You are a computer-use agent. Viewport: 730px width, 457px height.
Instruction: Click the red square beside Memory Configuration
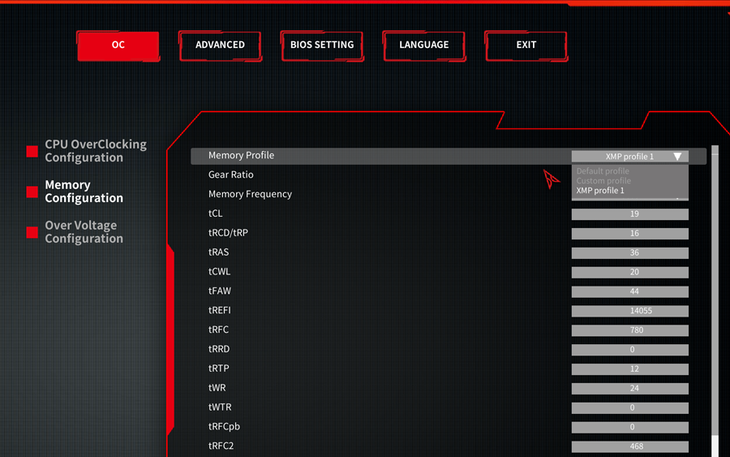coord(32,192)
